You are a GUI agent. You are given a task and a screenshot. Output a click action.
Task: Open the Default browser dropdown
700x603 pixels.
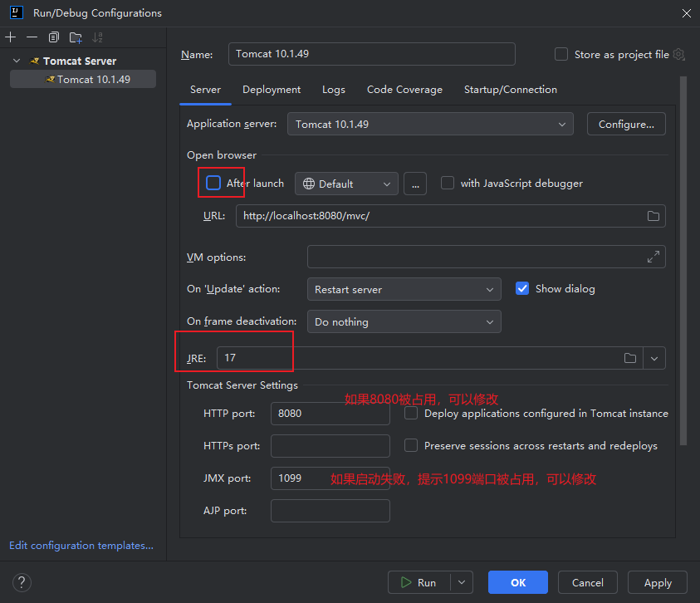(346, 184)
